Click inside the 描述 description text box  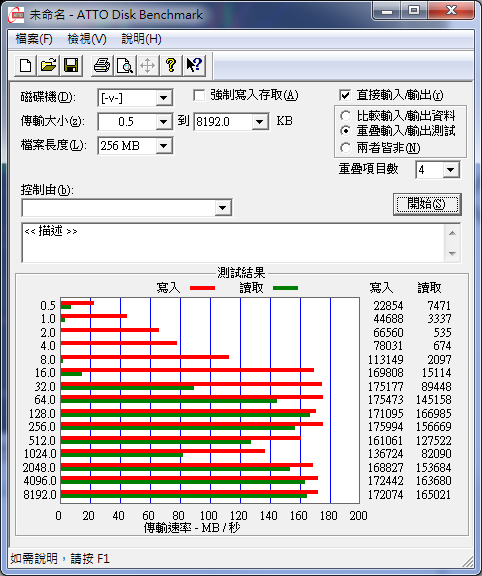tap(233, 242)
